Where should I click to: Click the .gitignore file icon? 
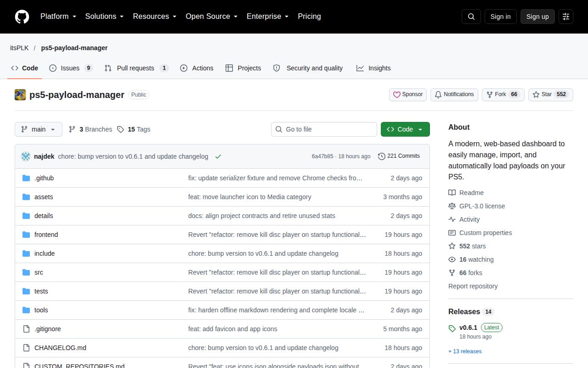pos(26,329)
